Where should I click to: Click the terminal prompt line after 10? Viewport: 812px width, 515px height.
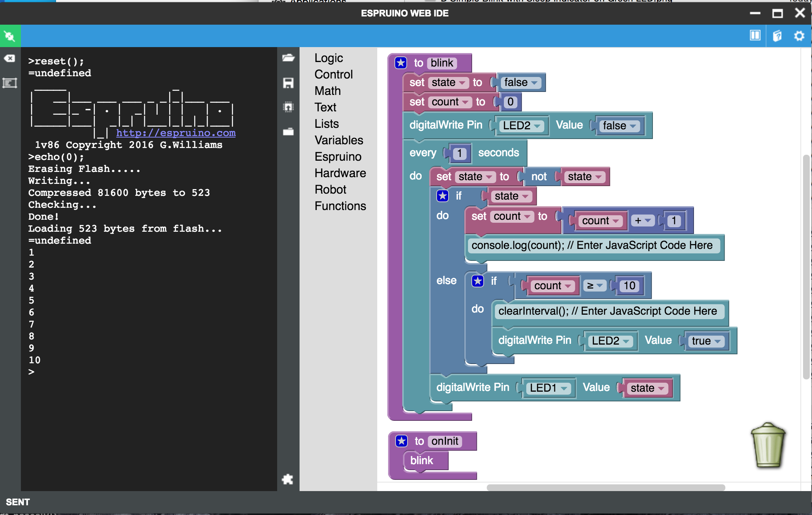(x=31, y=372)
